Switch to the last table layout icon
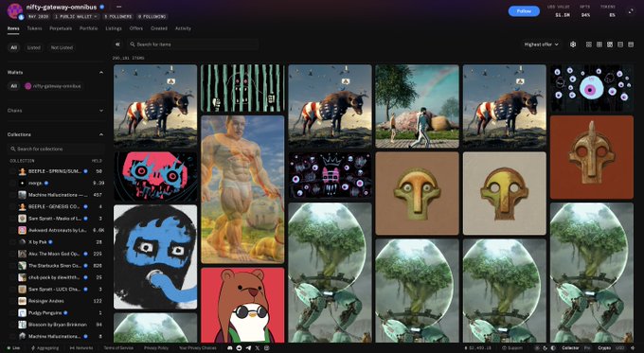The height and width of the screenshot is (353, 644). coord(631,44)
